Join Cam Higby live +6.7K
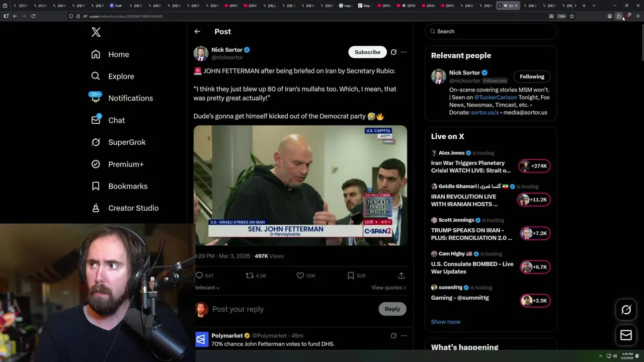Screen dimensions: 644x362 pos(534,267)
